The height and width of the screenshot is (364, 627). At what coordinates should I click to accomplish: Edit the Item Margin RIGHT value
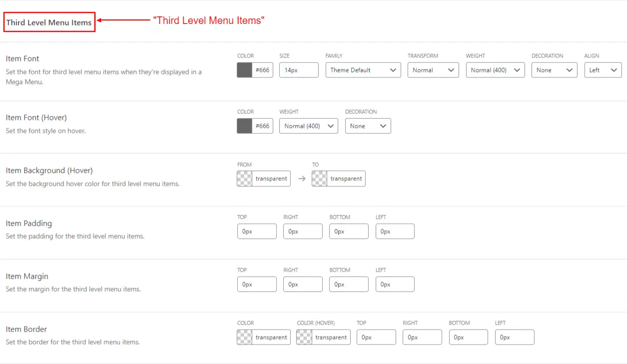(303, 284)
